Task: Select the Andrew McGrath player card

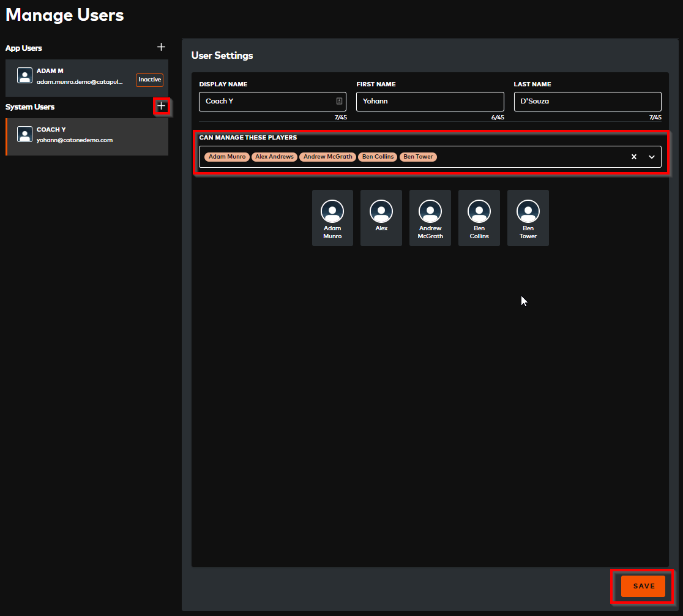Action: coord(430,218)
